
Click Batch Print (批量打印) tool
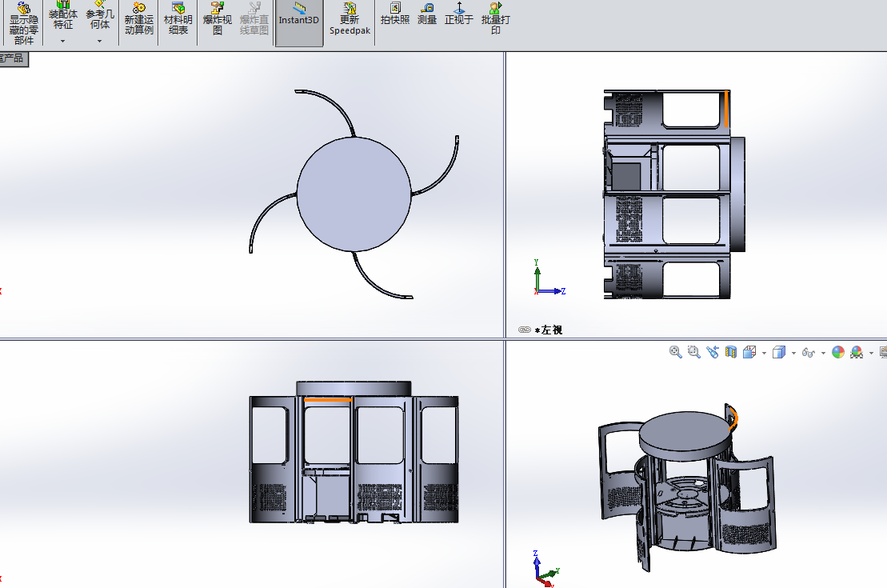(x=496, y=18)
